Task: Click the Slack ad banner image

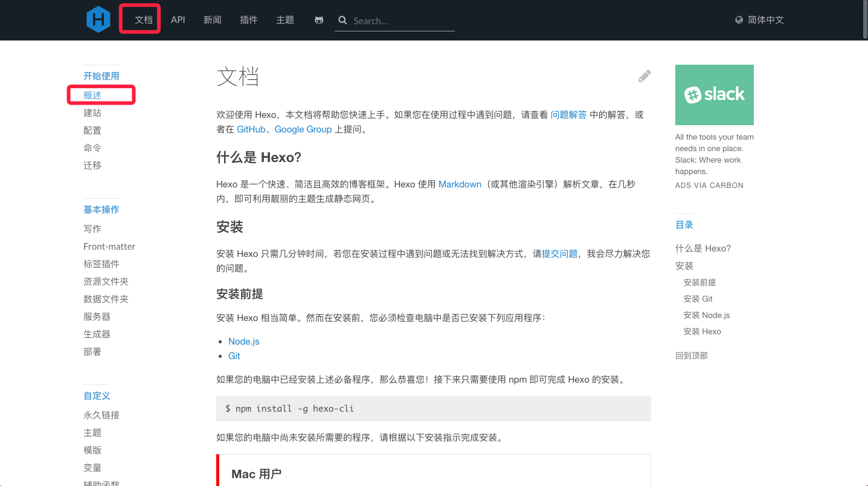Action: pos(715,95)
